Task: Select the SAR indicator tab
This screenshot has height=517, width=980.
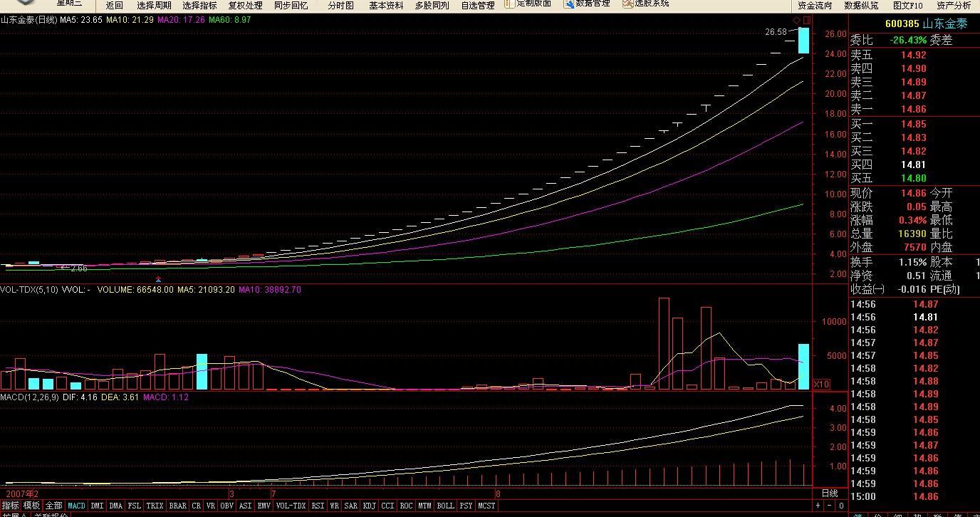Action: [350, 506]
